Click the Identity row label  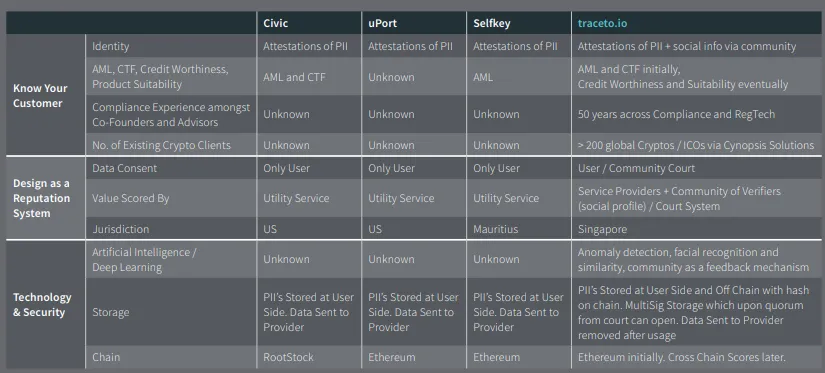(x=110, y=46)
